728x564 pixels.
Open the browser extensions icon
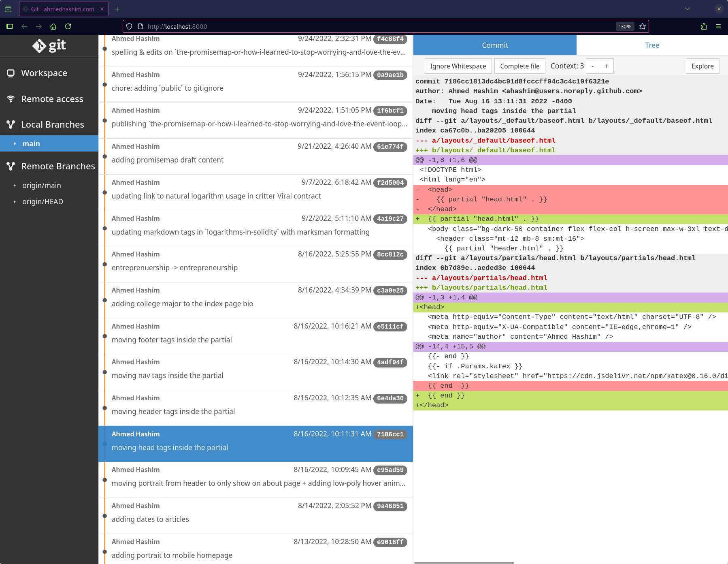[704, 26]
